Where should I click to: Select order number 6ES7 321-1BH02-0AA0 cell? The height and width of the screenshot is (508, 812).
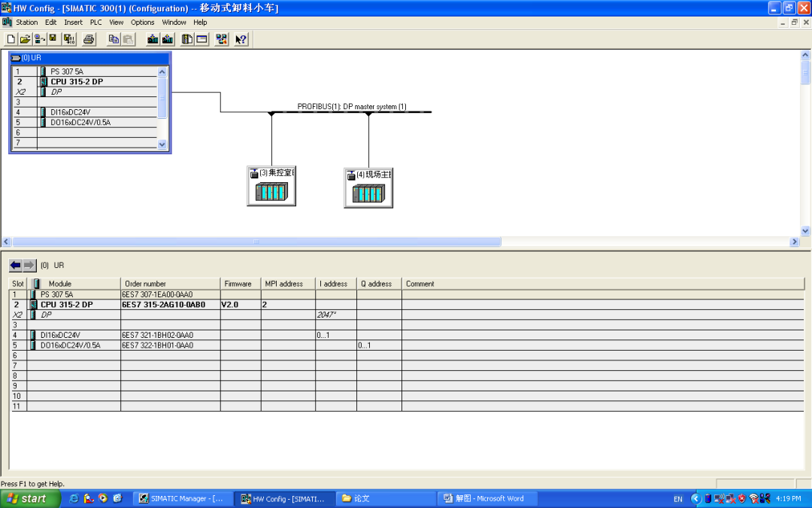pyautogui.click(x=171, y=335)
